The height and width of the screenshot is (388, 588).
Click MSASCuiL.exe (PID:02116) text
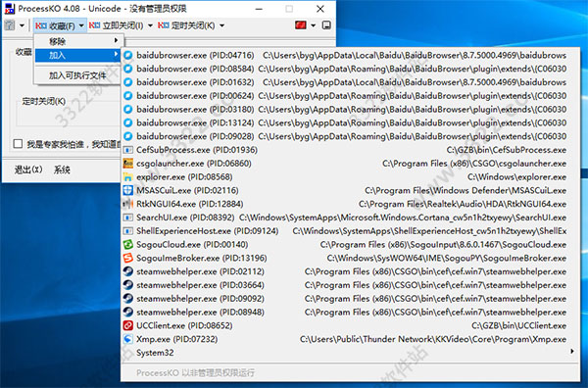[187, 190]
